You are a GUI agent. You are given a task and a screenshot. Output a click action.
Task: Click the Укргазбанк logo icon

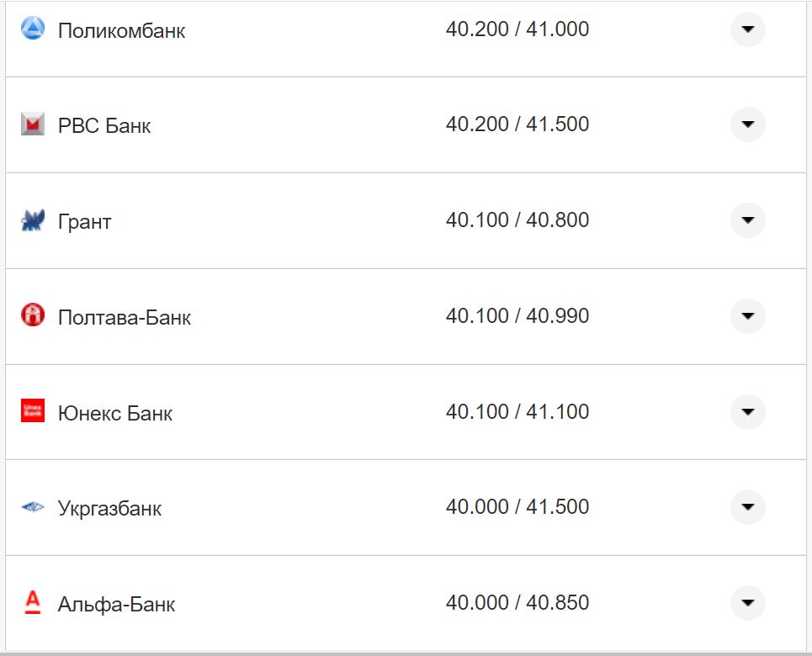click(32, 507)
